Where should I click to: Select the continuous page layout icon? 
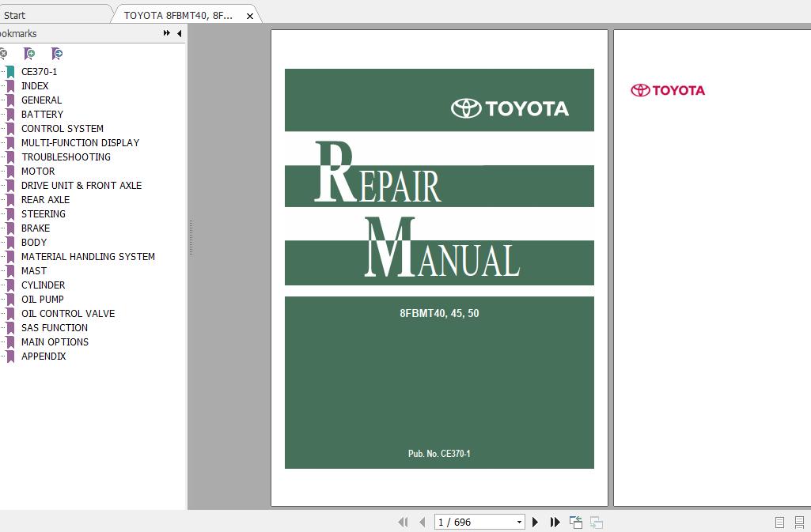[x=799, y=522]
